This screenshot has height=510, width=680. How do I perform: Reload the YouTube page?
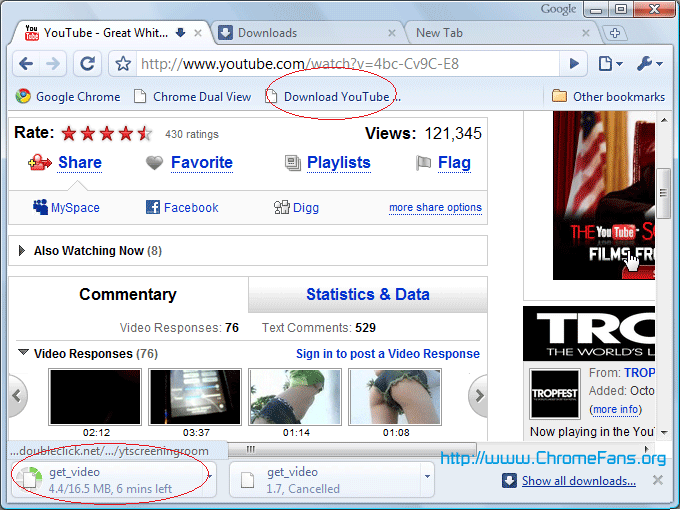tap(87, 64)
